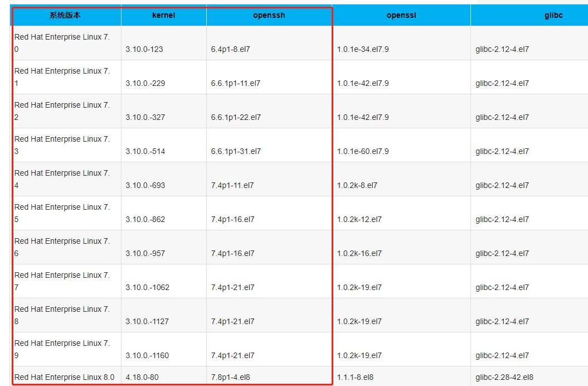Select glibc-2.12-4.el7 in the Linux 7.0 row
Image resolution: width=588 pixels, height=386 pixels.
point(502,49)
